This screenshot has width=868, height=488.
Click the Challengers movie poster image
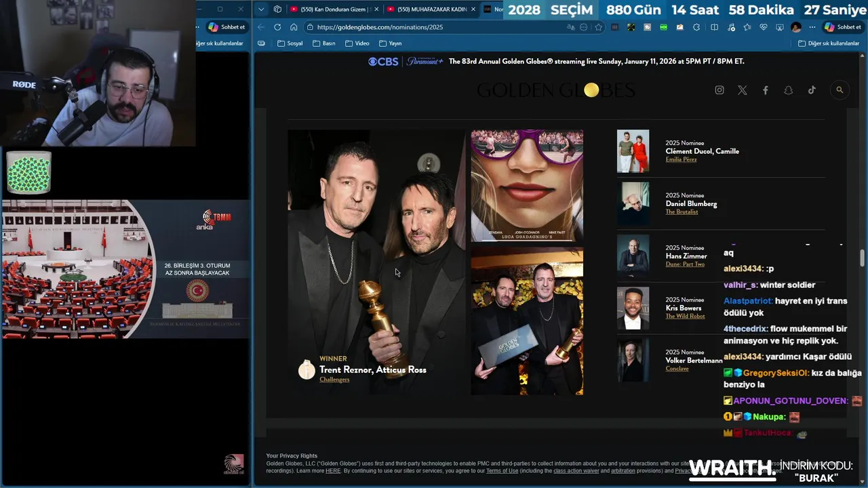(x=527, y=186)
